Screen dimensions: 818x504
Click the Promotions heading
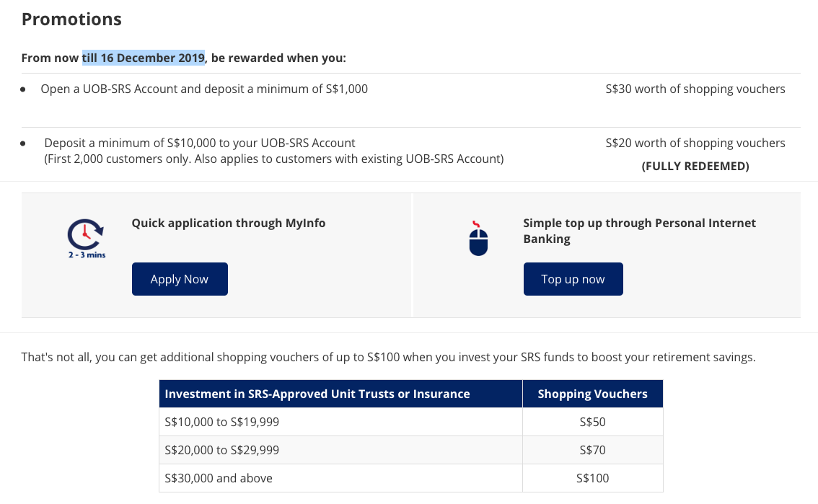[x=71, y=19]
